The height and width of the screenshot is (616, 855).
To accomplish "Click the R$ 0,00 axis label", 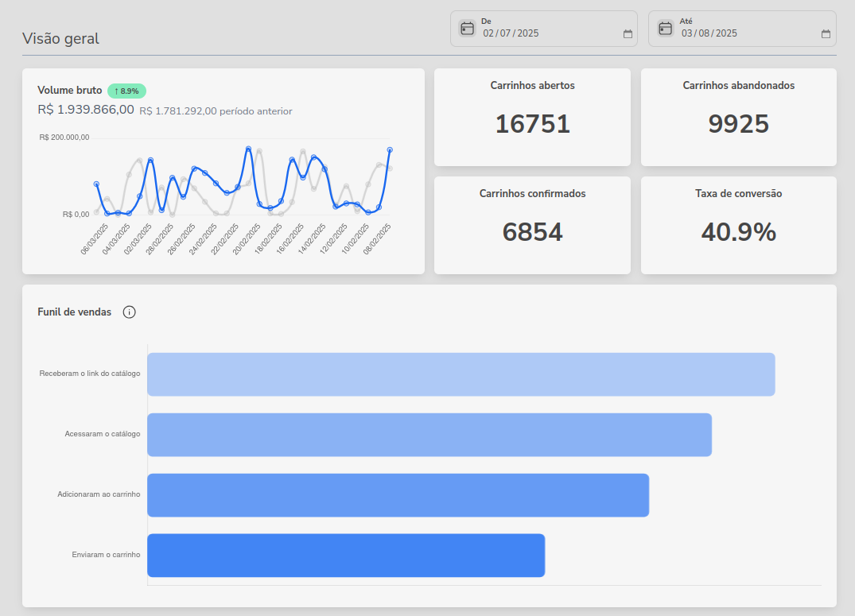I will [76, 215].
